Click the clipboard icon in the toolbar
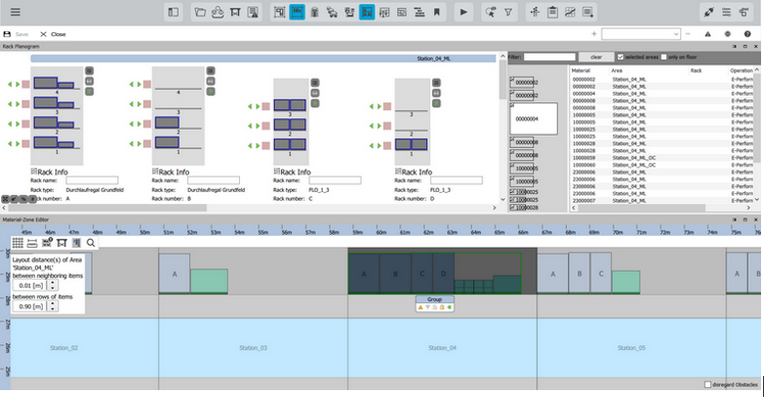 tap(553, 12)
